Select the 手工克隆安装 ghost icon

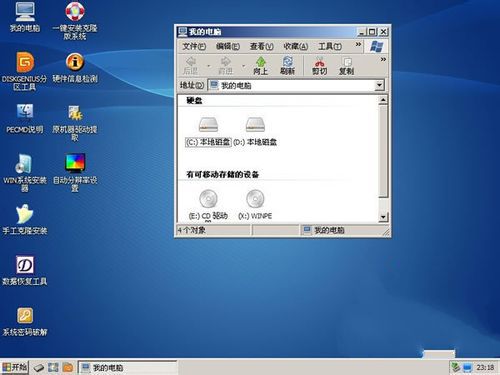coord(25,214)
